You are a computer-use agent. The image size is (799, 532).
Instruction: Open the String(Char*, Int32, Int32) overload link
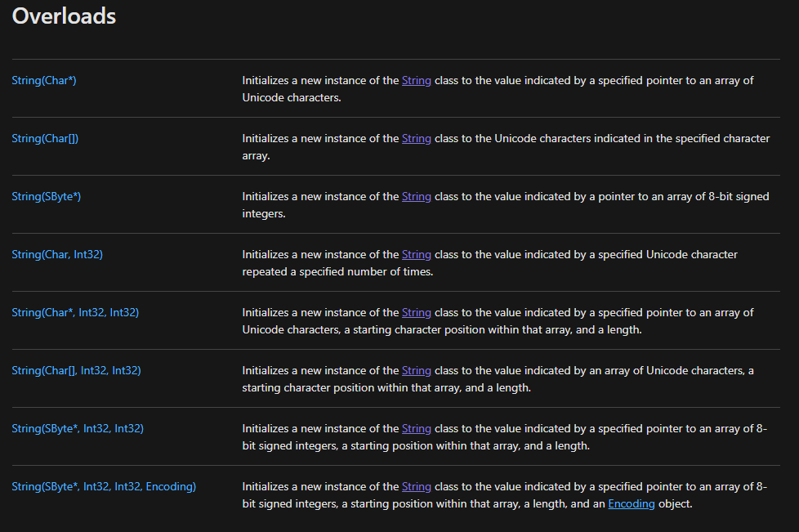click(75, 313)
